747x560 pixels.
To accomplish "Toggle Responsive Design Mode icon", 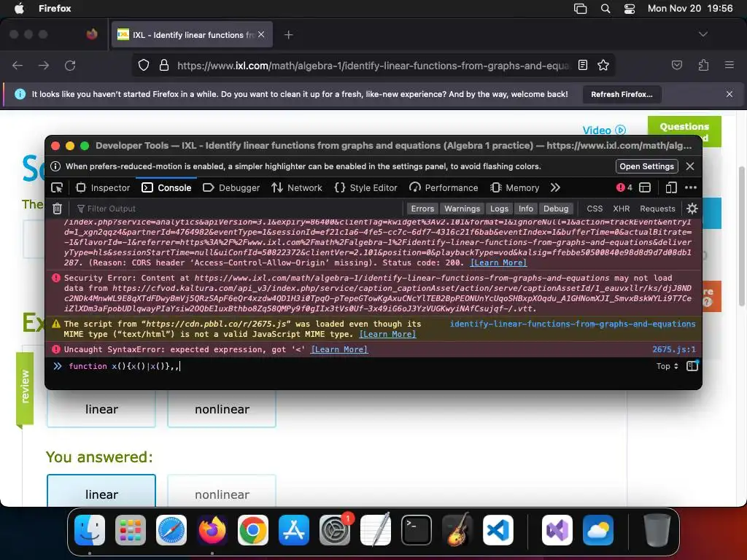I will [x=671, y=187].
